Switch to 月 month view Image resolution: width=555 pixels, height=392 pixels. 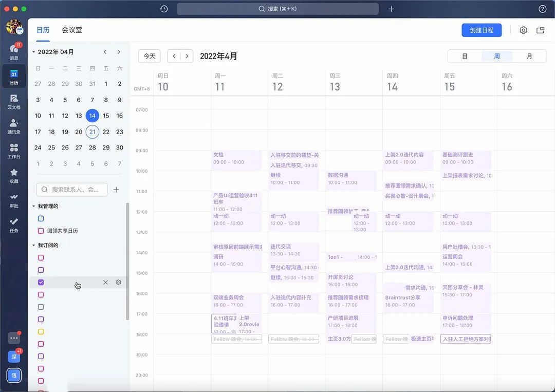(529, 56)
